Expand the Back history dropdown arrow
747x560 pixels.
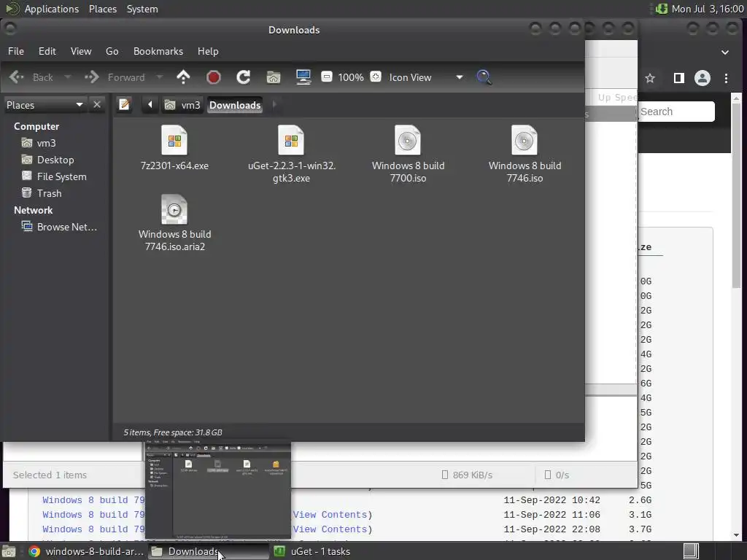click(68, 77)
